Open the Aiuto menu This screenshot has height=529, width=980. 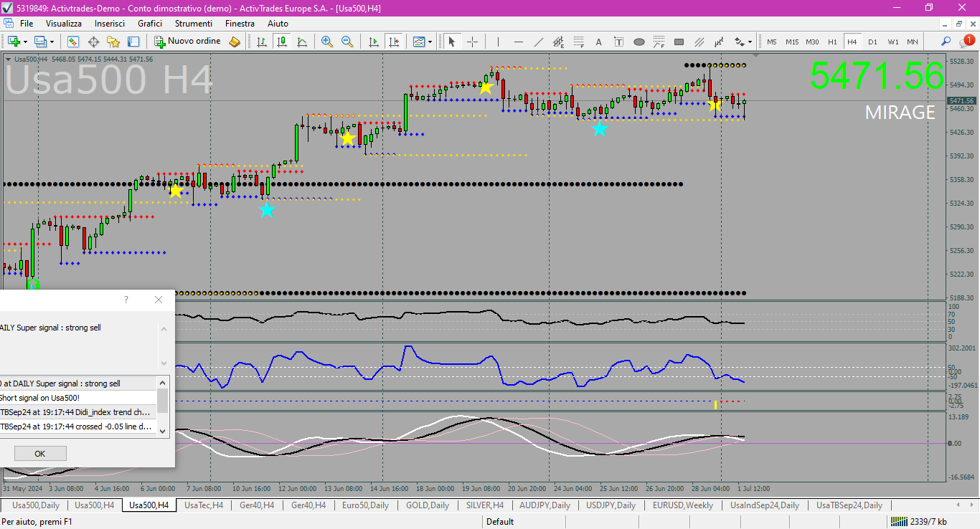click(x=278, y=24)
